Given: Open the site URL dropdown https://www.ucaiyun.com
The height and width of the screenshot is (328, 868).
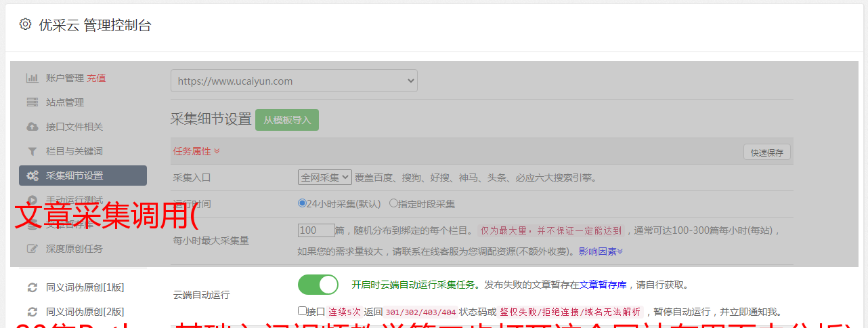Looking at the screenshot, I should (x=294, y=81).
